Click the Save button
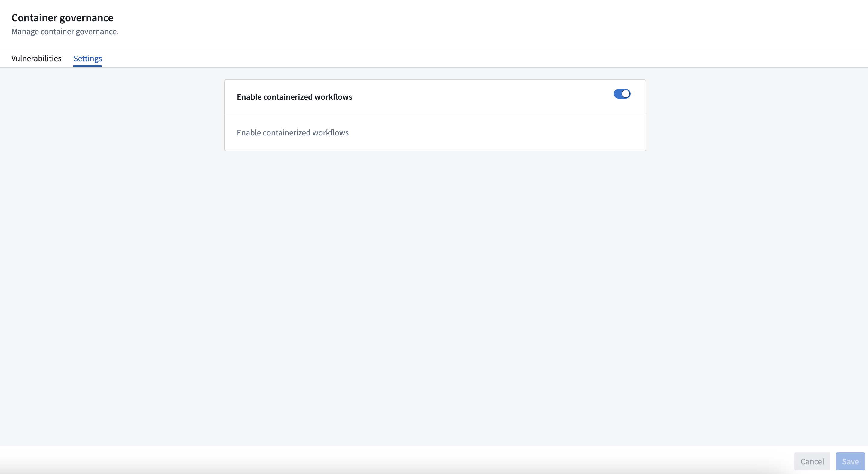The width and height of the screenshot is (868, 474). coord(850,461)
